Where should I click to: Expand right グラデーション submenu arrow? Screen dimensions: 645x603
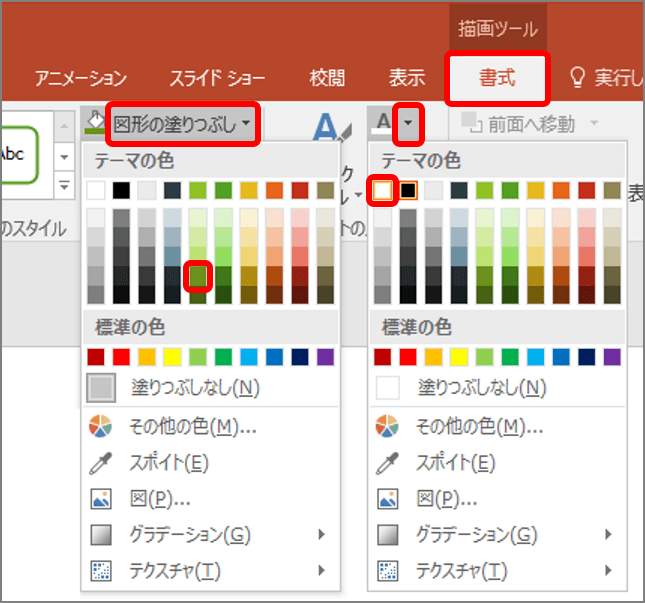(608, 534)
